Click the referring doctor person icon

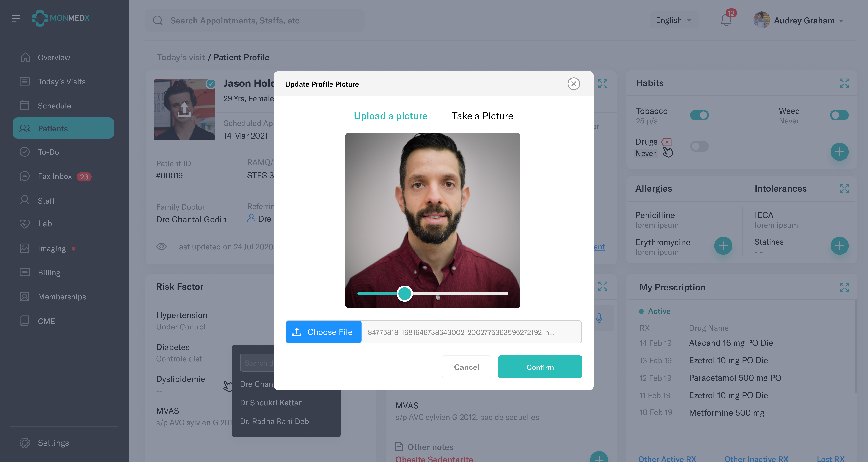(x=251, y=219)
